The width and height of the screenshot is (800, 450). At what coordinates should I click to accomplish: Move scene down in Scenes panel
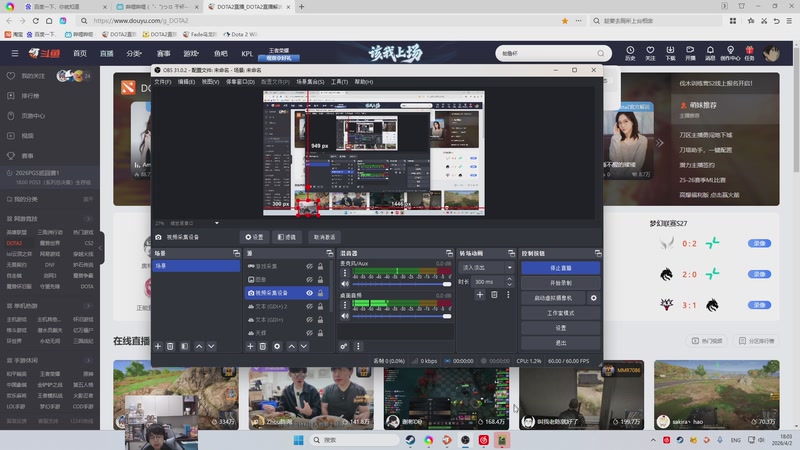click(x=211, y=346)
